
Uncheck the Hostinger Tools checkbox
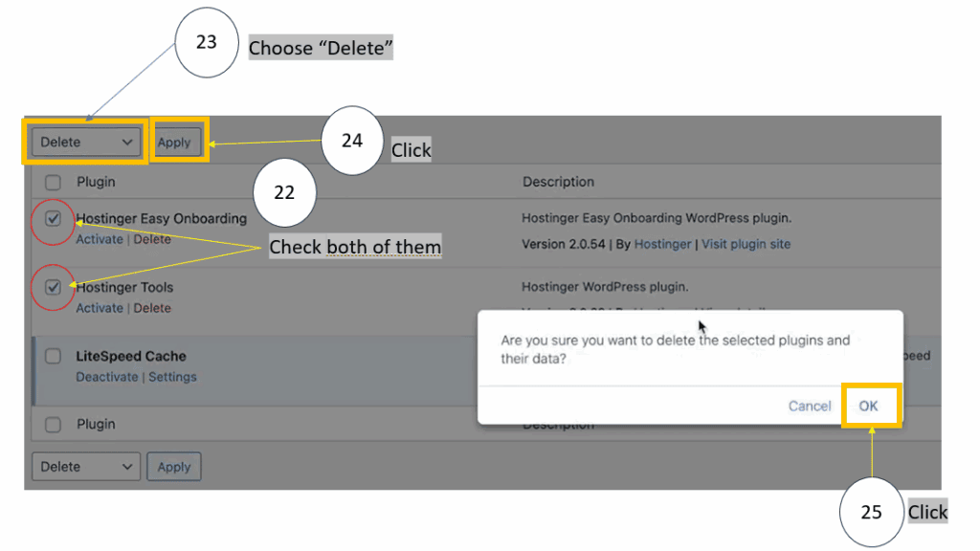[54, 287]
